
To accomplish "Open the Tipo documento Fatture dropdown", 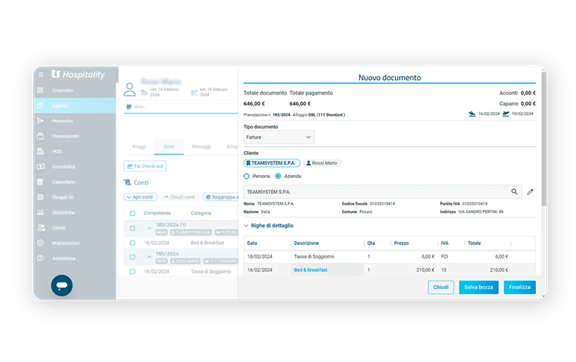I will tap(279, 137).
